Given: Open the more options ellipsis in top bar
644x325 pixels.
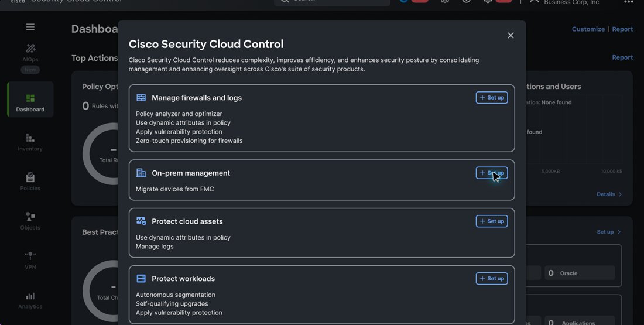Looking at the screenshot, I should click(628, 2).
